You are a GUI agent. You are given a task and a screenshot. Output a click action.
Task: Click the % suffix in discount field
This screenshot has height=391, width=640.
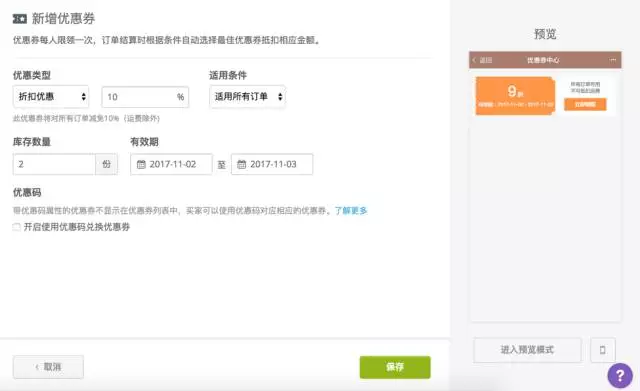(x=180, y=97)
